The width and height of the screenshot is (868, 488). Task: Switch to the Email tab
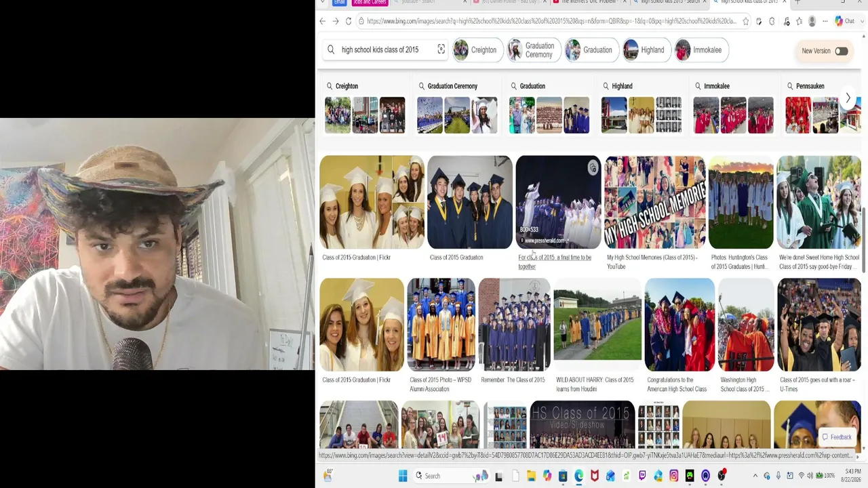pos(339,3)
